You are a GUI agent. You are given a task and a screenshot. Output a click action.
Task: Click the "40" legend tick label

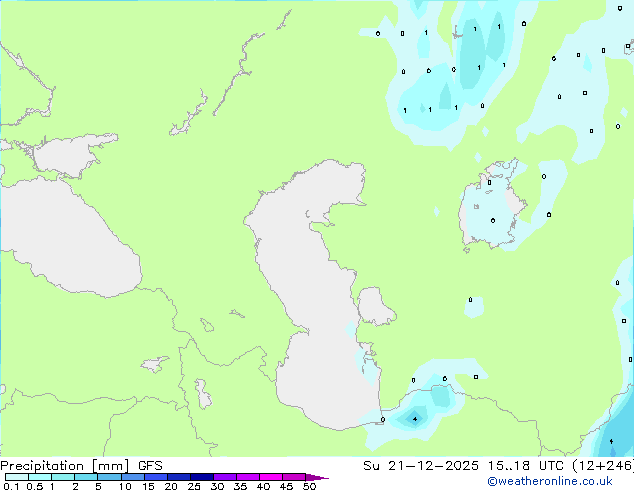tap(264, 486)
